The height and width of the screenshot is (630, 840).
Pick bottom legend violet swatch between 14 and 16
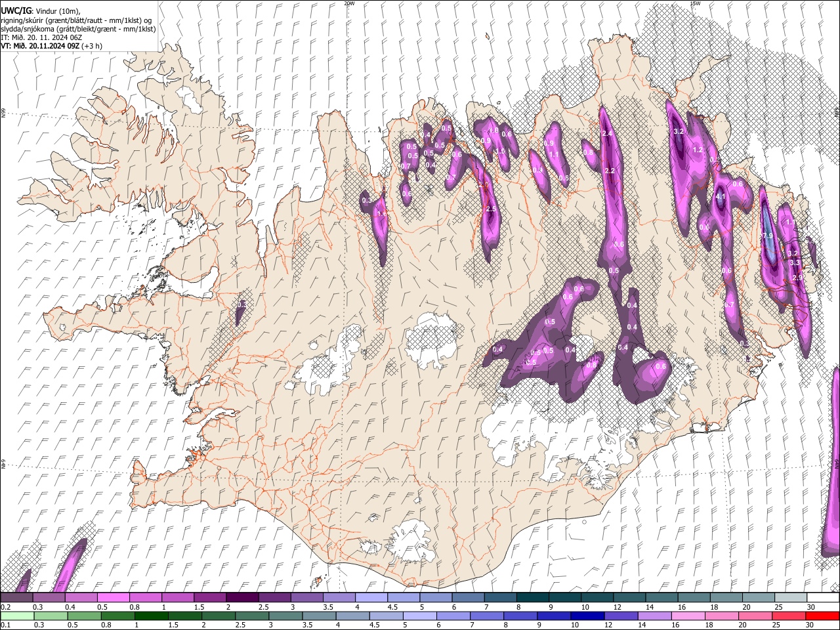[655, 616]
